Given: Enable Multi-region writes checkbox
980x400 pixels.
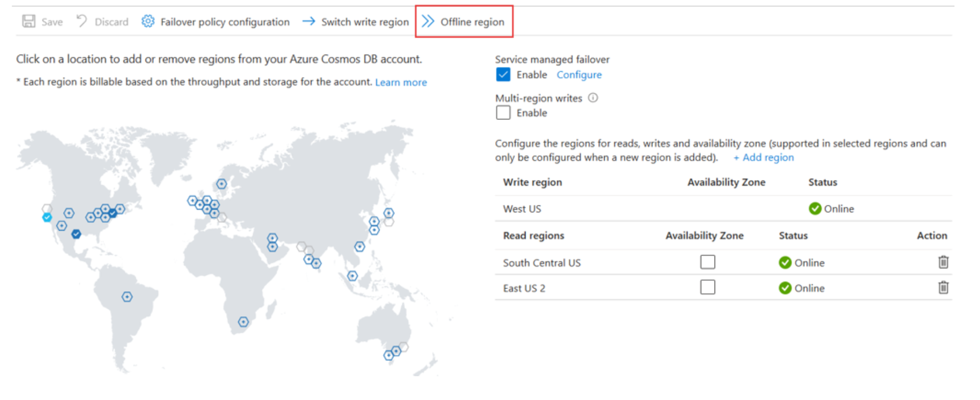Looking at the screenshot, I should point(503,112).
